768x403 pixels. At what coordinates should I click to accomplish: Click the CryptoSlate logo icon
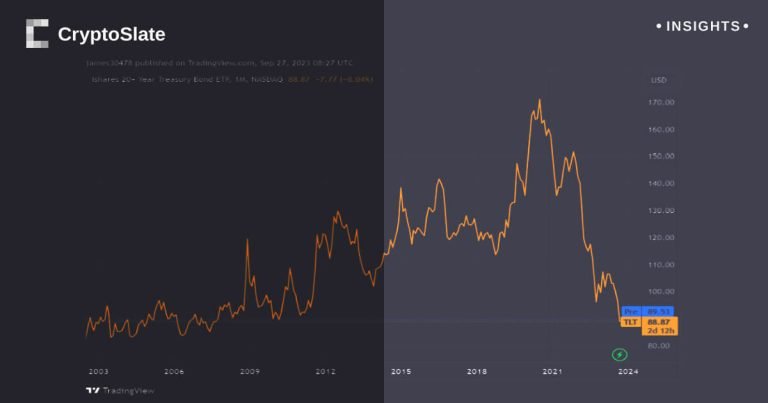click(x=37, y=34)
